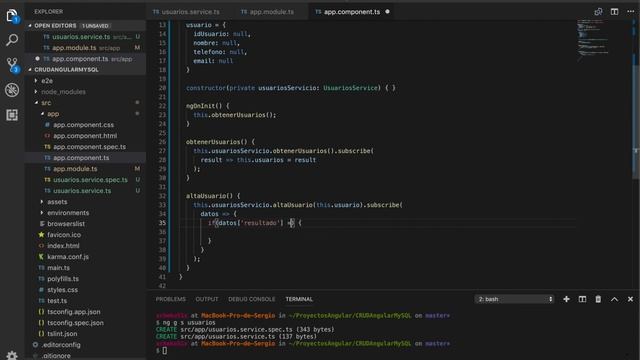
Task: Click the altaUsuario() method declaration
Action: tap(213, 196)
